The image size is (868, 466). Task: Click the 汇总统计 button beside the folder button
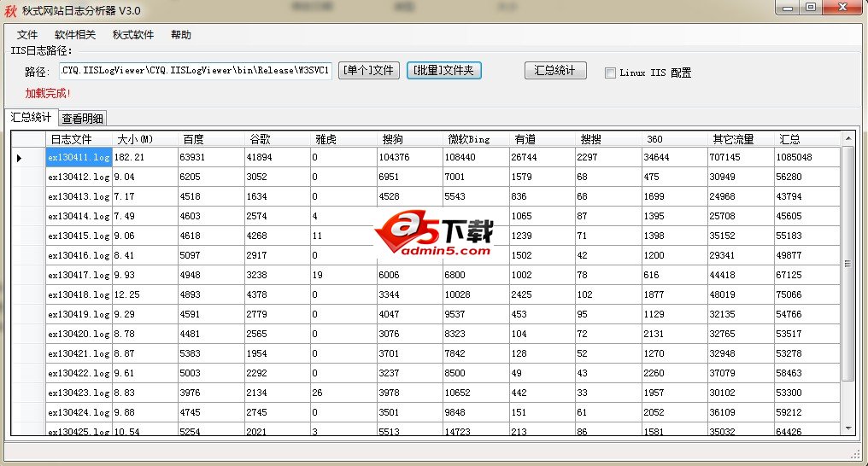[x=555, y=70]
